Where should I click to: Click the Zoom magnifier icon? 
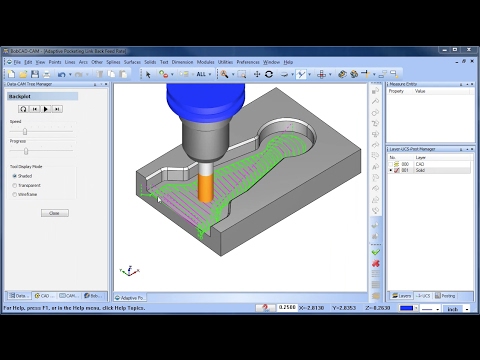pos(224,74)
